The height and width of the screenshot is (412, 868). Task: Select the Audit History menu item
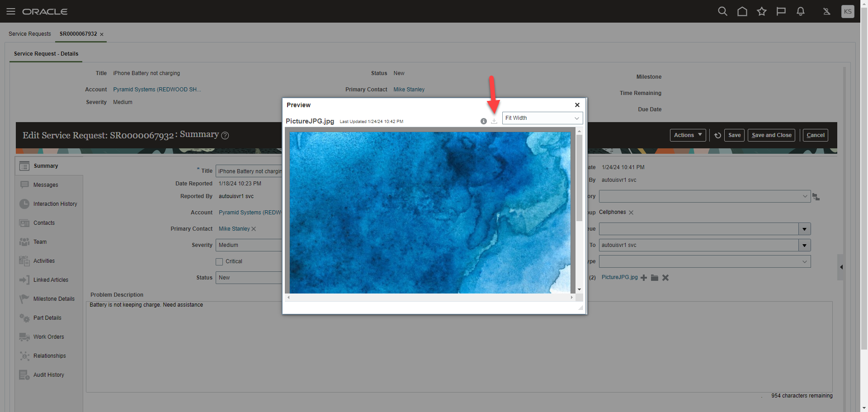tap(48, 374)
